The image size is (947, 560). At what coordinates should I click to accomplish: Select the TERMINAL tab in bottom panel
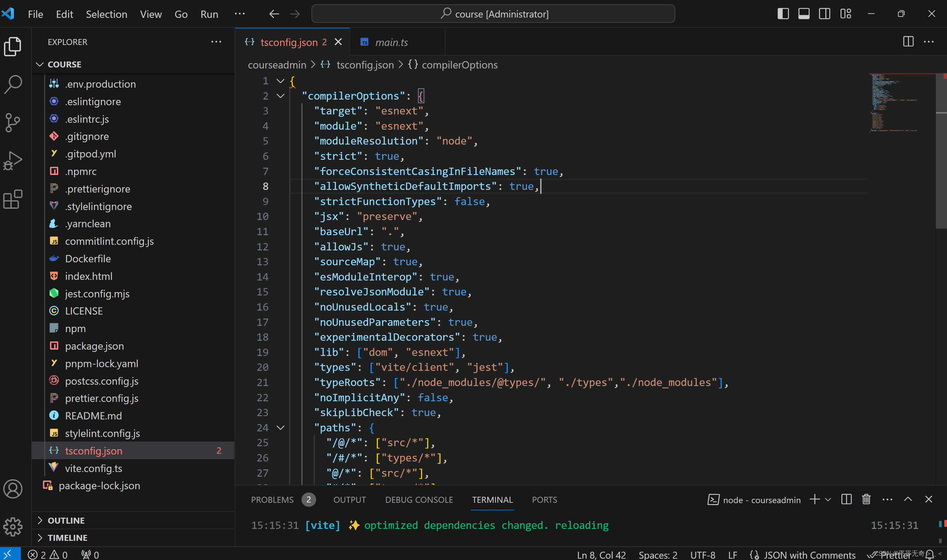coord(492,499)
